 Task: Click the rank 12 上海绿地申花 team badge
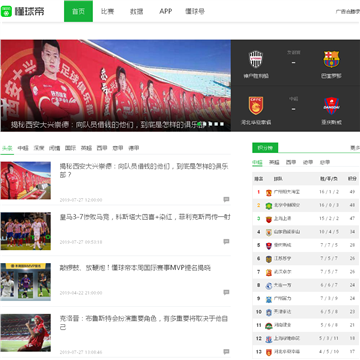(x=269, y=339)
